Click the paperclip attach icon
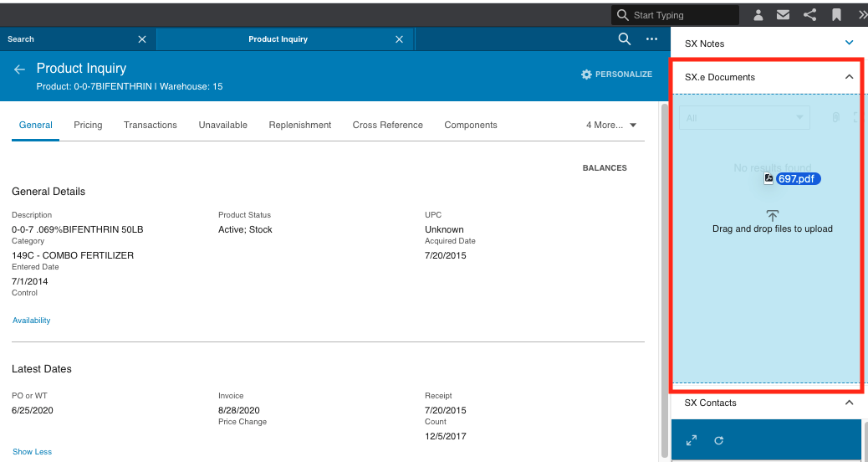The height and width of the screenshot is (462, 868). 836,117
